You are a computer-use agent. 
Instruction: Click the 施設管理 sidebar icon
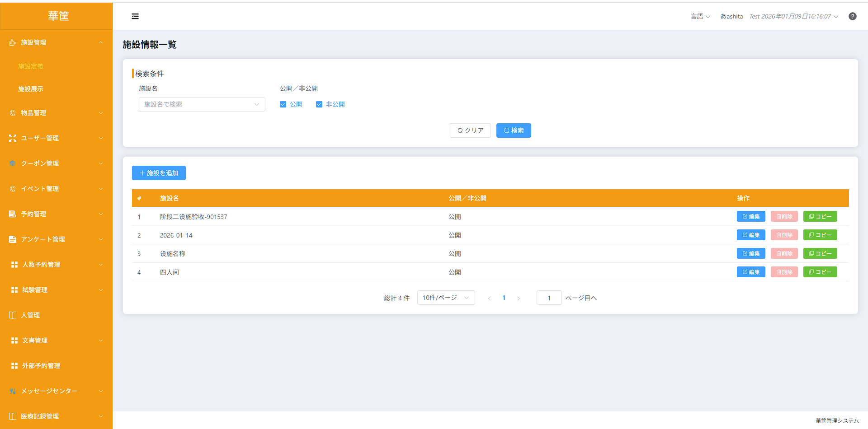pyautogui.click(x=13, y=42)
